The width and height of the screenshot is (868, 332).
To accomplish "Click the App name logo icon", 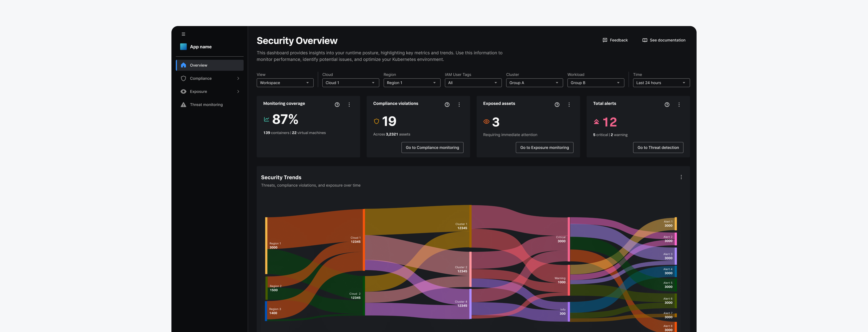I will point(183,47).
